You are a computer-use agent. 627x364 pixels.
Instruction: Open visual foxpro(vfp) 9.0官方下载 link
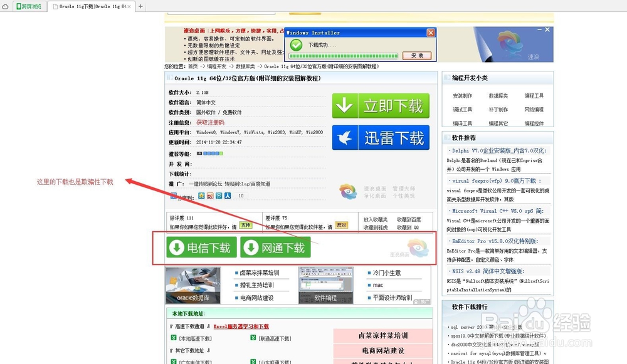click(x=496, y=180)
